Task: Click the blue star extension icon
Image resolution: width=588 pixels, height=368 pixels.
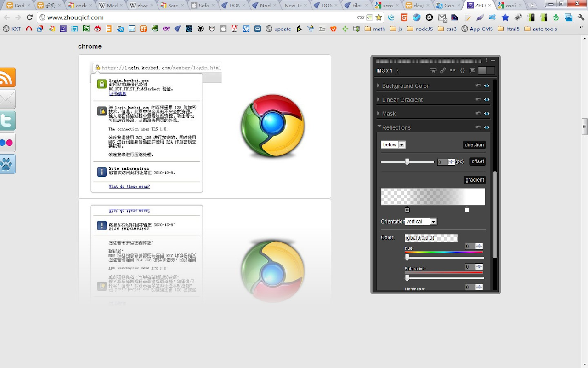Action: 505,17
